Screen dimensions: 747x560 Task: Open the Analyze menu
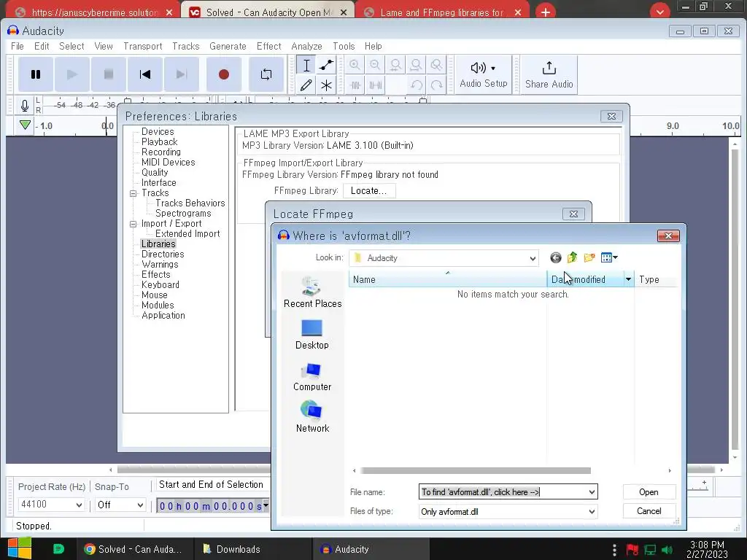pos(307,46)
